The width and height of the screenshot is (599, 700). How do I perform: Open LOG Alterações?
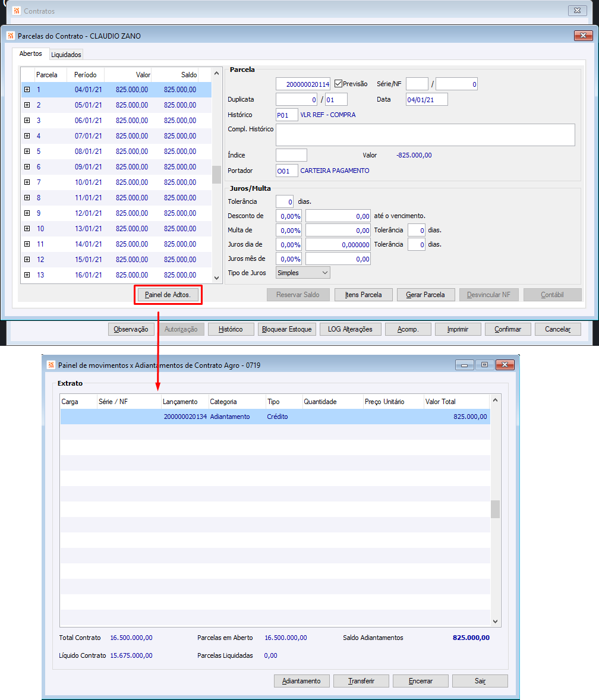point(350,329)
